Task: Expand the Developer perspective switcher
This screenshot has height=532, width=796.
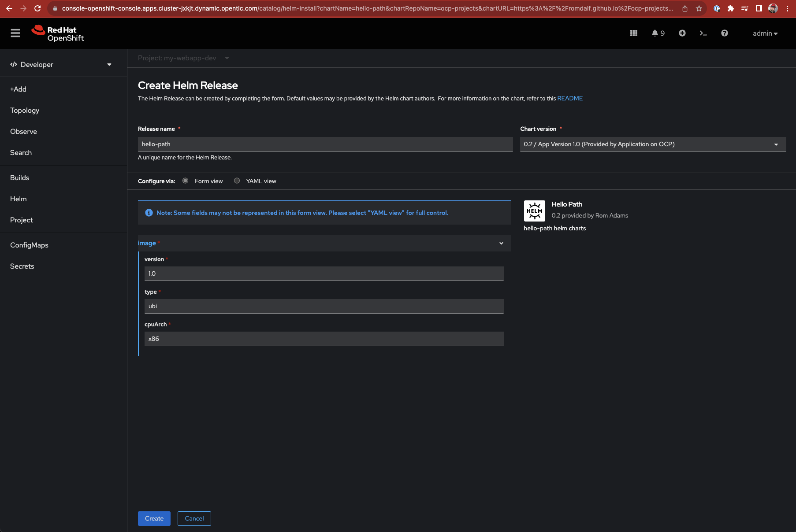Action: (61, 64)
